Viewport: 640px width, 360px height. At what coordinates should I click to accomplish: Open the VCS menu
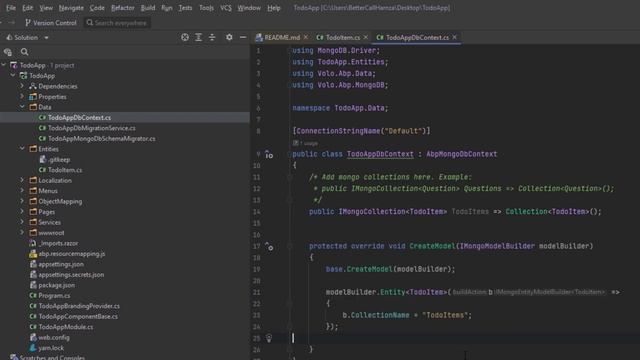[x=226, y=8]
